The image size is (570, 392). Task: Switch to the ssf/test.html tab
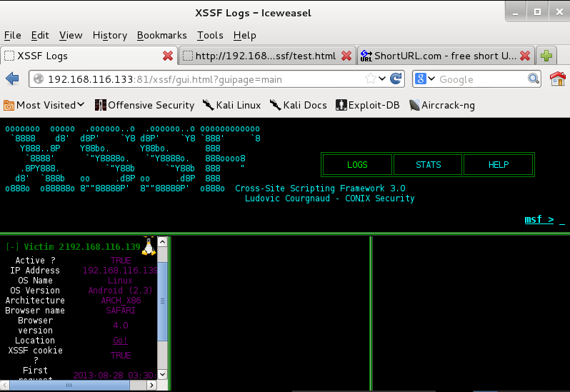pyautogui.click(x=264, y=56)
